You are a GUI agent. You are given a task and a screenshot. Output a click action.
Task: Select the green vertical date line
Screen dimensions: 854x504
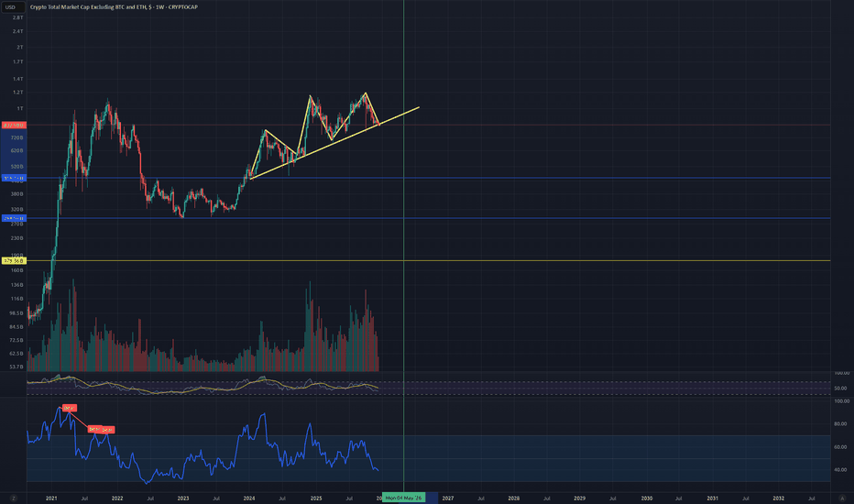[x=403, y=246]
